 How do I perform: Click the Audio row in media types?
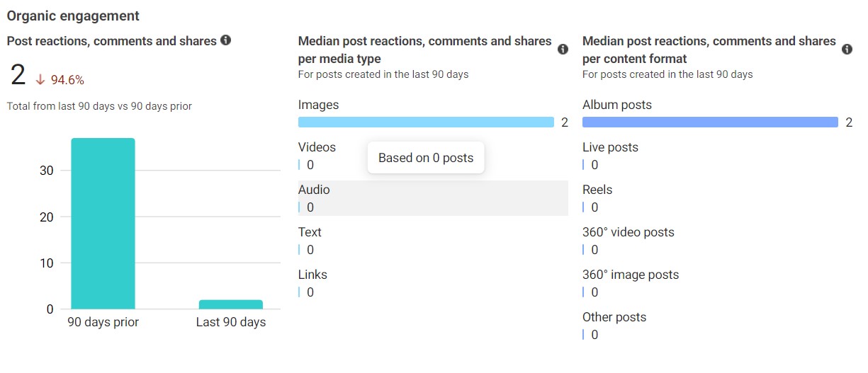pyautogui.click(x=432, y=198)
